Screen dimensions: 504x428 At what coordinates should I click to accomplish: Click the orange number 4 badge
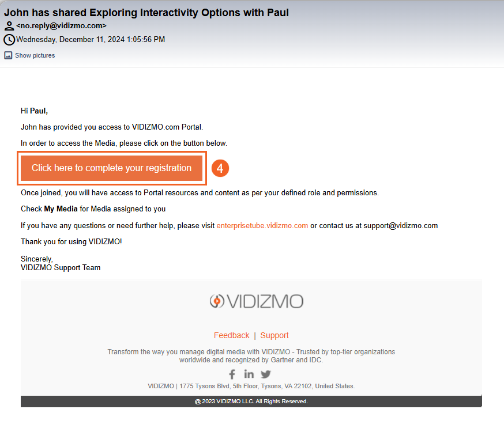pos(220,168)
